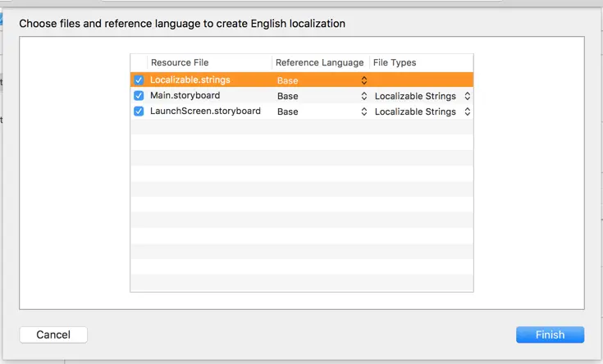Image resolution: width=603 pixels, height=364 pixels.
Task: Select the Main.storyboard file name
Action: (185, 96)
